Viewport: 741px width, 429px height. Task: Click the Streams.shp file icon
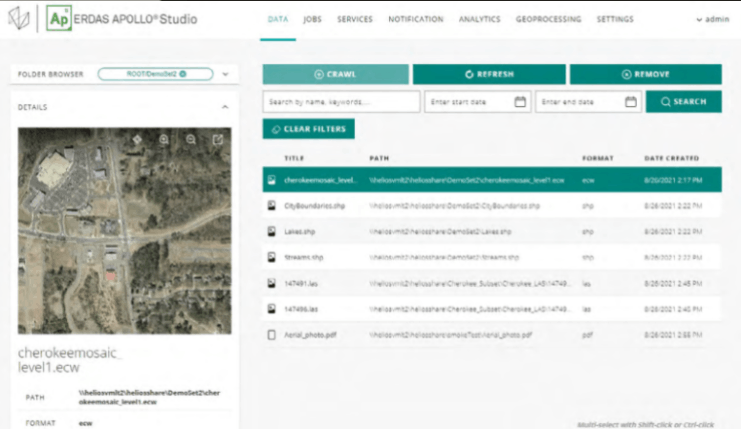(x=271, y=257)
